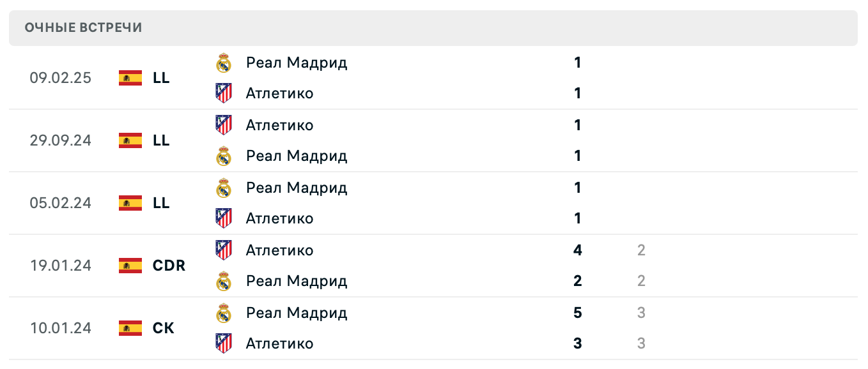Click Real Madrid's final score 5 on 10.01.24
Viewport: 868px width, 369px height.
pyautogui.click(x=578, y=313)
